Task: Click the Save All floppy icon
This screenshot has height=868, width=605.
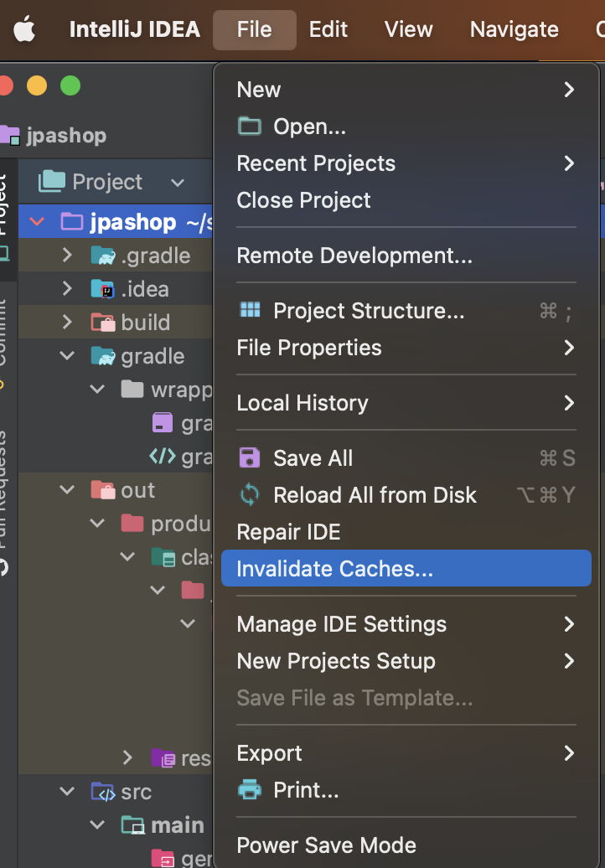Action: tap(250, 457)
